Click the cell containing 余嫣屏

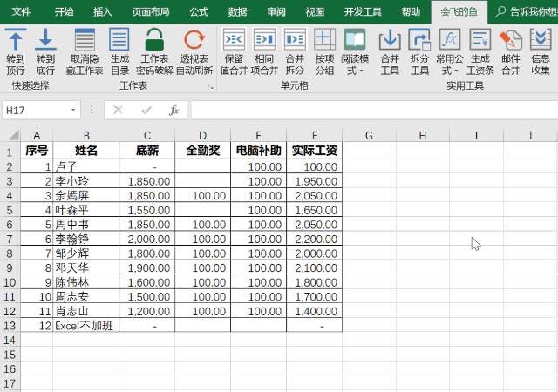86,195
